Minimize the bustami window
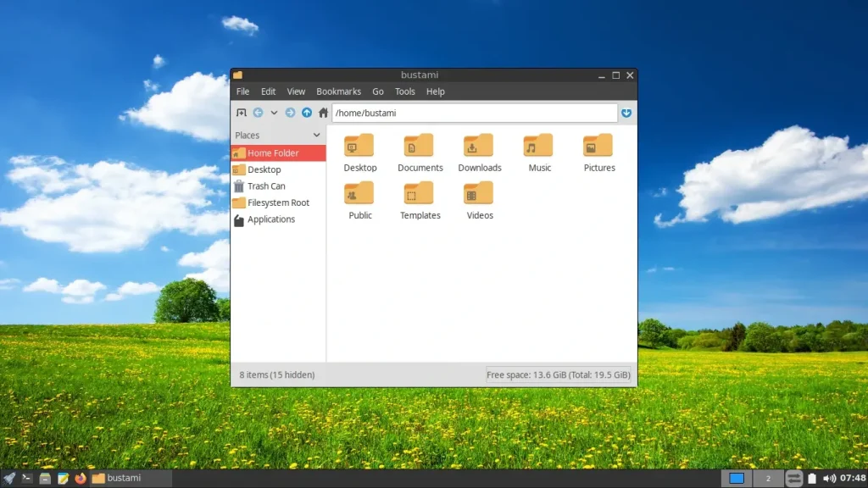This screenshot has height=488, width=868. pyautogui.click(x=601, y=75)
